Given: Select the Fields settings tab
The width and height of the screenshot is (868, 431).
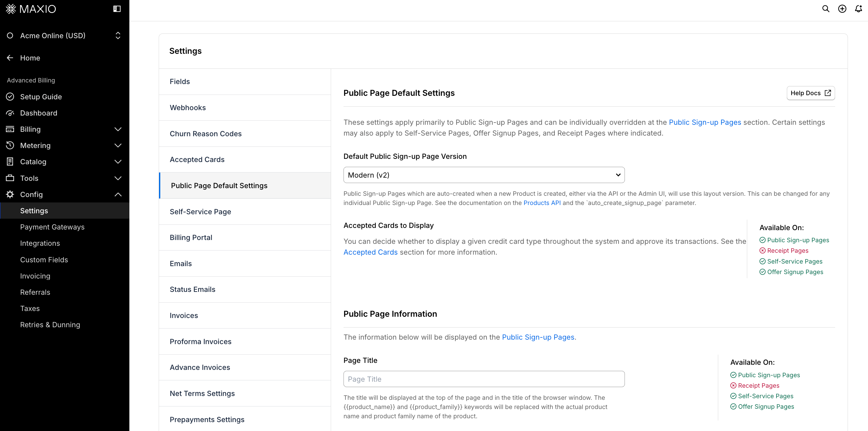Looking at the screenshot, I should (x=245, y=81).
